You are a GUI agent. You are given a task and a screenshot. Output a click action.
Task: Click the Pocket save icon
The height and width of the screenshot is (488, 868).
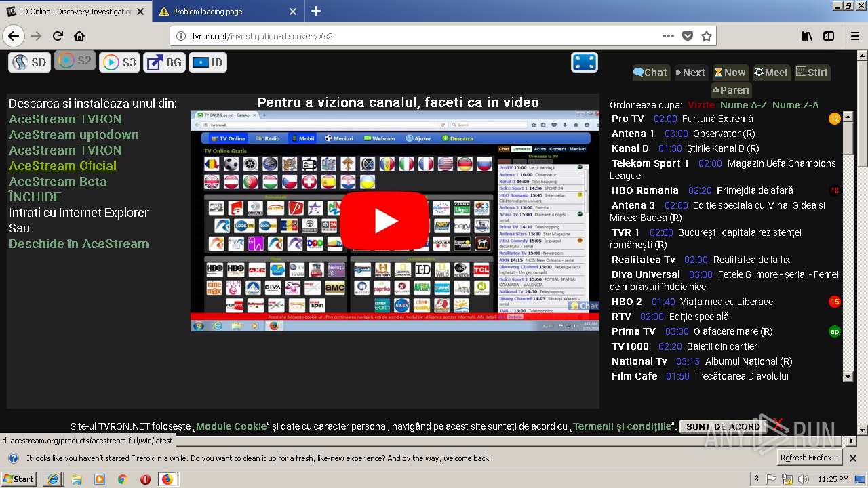688,36
